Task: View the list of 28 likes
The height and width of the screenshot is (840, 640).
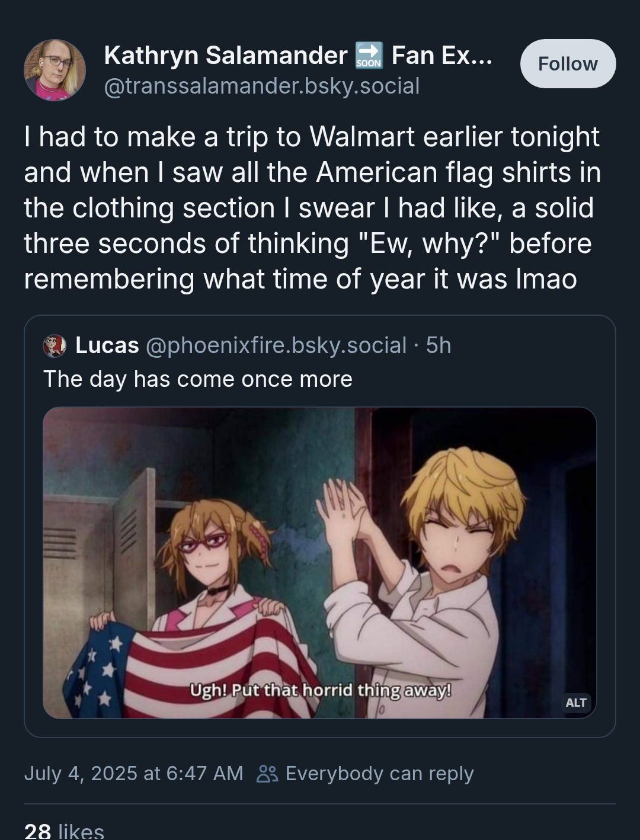Action: 64,831
